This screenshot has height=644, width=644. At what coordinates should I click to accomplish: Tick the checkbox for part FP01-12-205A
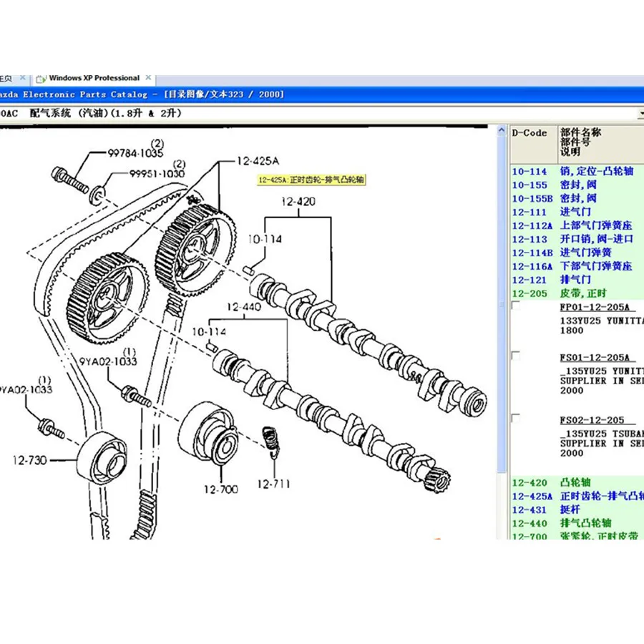[516, 307]
